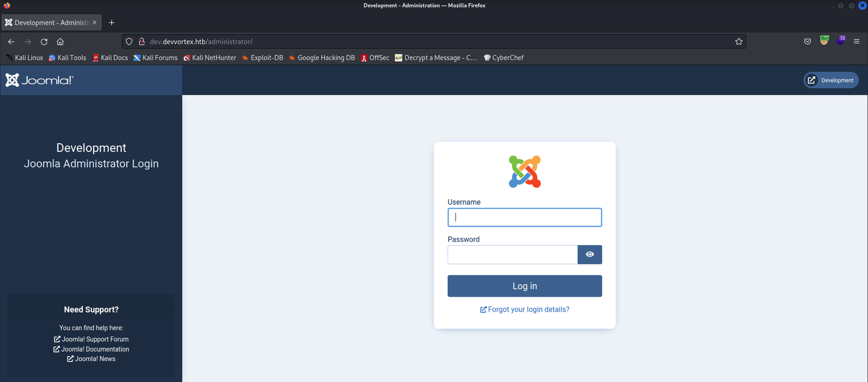This screenshot has height=382, width=868.
Task: Open Joomla! Support Forum link
Action: coord(91,339)
